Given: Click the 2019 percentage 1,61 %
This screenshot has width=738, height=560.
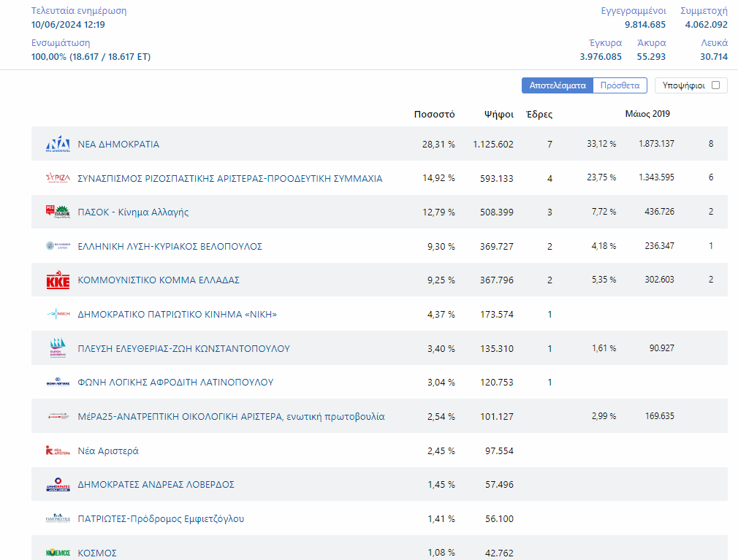Looking at the screenshot, I should pyautogui.click(x=604, y=348).
